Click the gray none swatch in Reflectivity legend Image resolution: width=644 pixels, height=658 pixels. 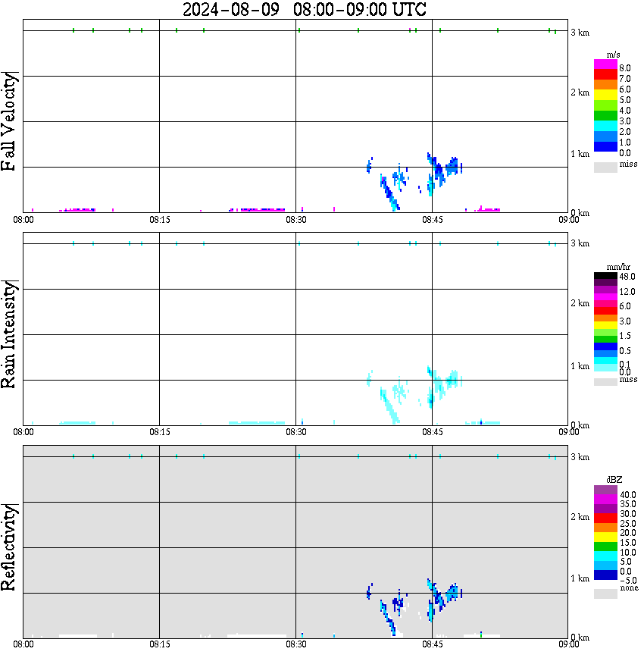605,594
